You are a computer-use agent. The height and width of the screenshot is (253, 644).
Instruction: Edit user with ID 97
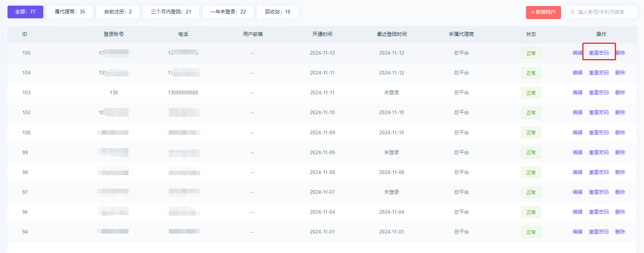(577, 192)
